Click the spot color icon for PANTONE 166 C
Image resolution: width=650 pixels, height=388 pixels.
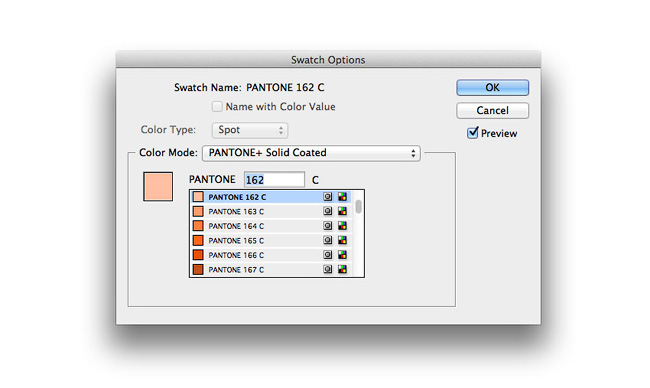click(327, 255)
